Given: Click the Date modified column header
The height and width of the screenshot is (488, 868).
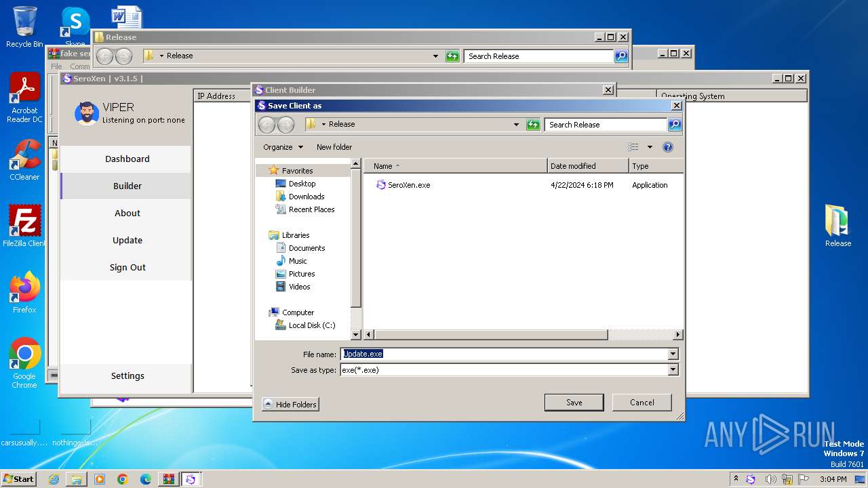Looking at the screenshot, I should (588, 166).
